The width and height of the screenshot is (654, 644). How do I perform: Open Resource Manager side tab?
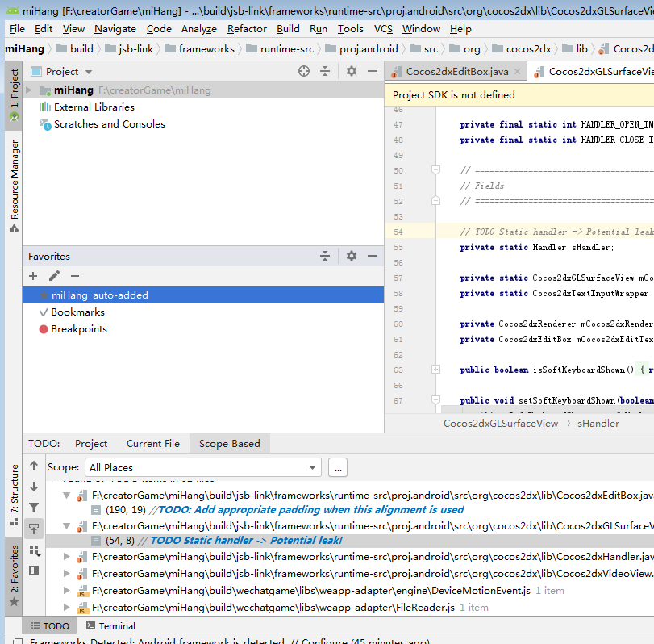(15, 186)
